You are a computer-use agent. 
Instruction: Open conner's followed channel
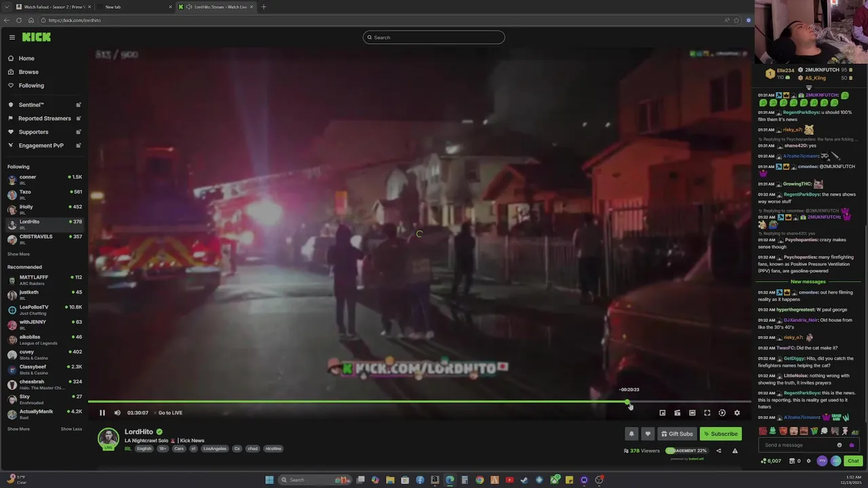(44, 180)
